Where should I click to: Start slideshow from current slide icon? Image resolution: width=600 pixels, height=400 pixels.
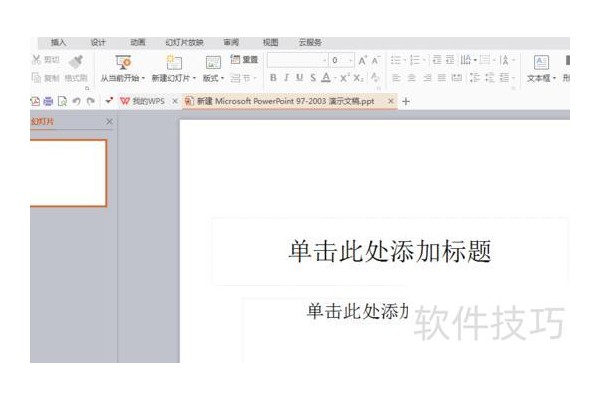coord(123,62)
